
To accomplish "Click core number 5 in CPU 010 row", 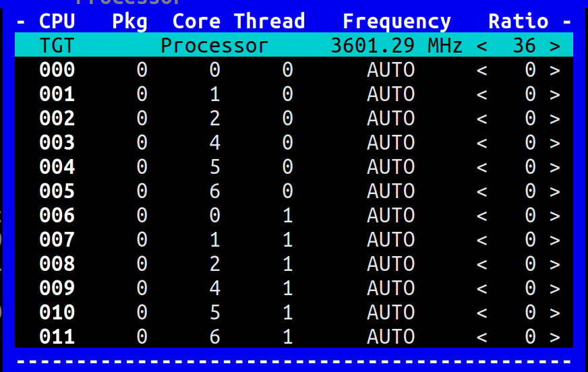I will pyautogui.click(x=214, y=313).
